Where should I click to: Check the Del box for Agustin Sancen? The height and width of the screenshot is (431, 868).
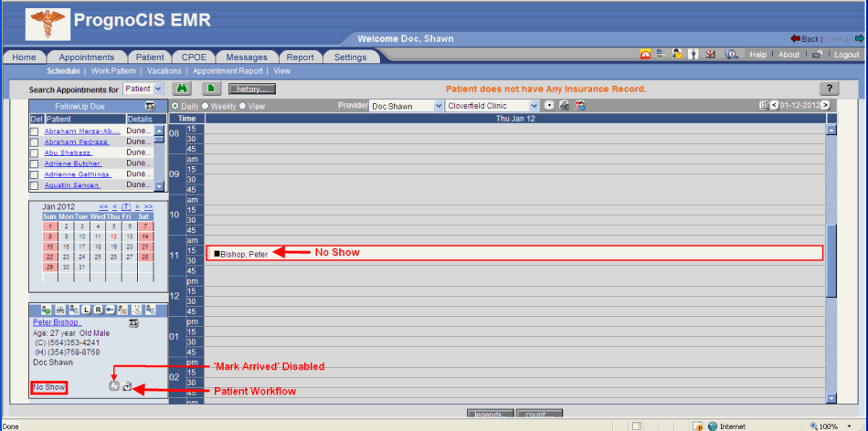point(35,185)
